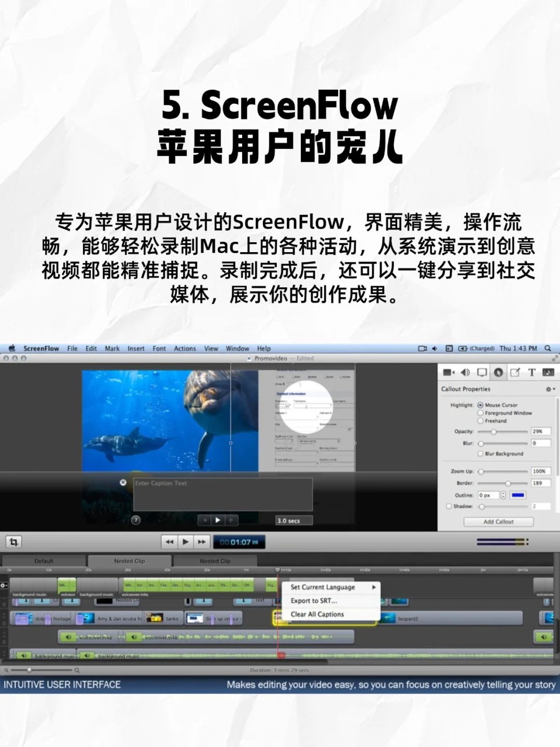Viewport: 560px width, 747px height.
Task: Open the Media Library panel icon
Action: pos(549,372)
